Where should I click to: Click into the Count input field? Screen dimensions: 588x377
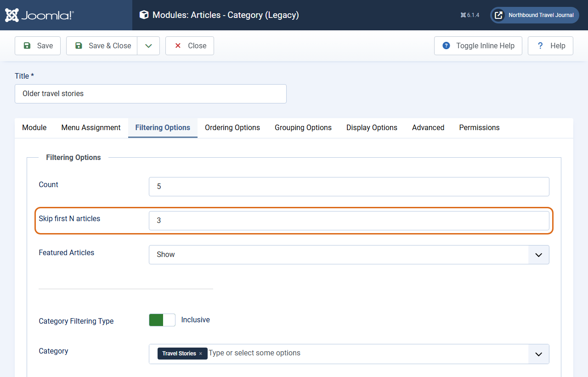click(349, 187)
